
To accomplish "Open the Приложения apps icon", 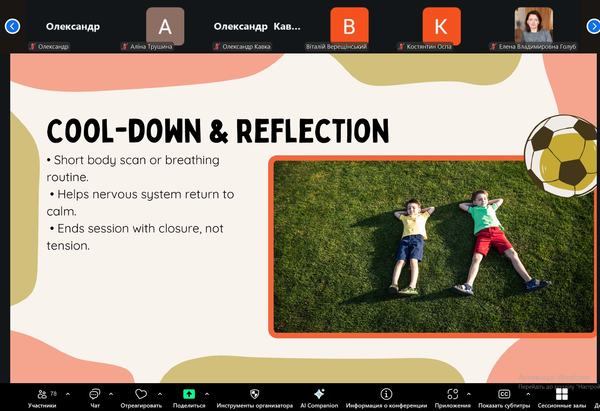I will coord(452,395).
